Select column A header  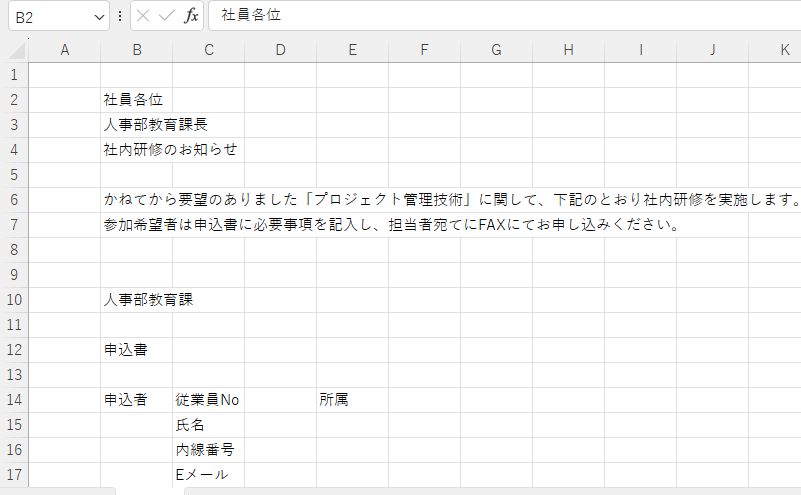[64, 50]
